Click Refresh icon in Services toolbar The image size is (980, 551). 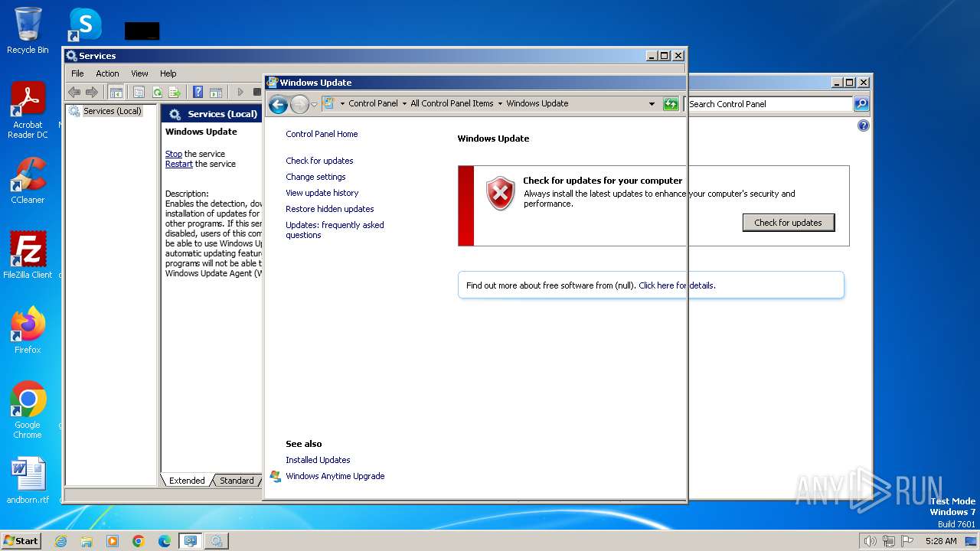tap(157, 92)
